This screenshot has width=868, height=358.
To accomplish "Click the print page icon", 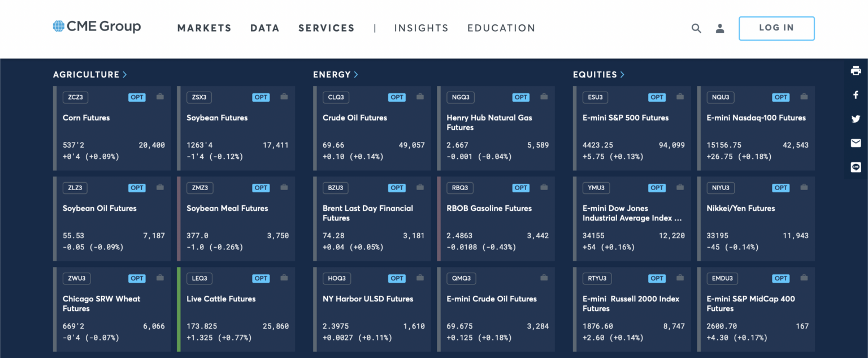I will (x=856, y=71).
